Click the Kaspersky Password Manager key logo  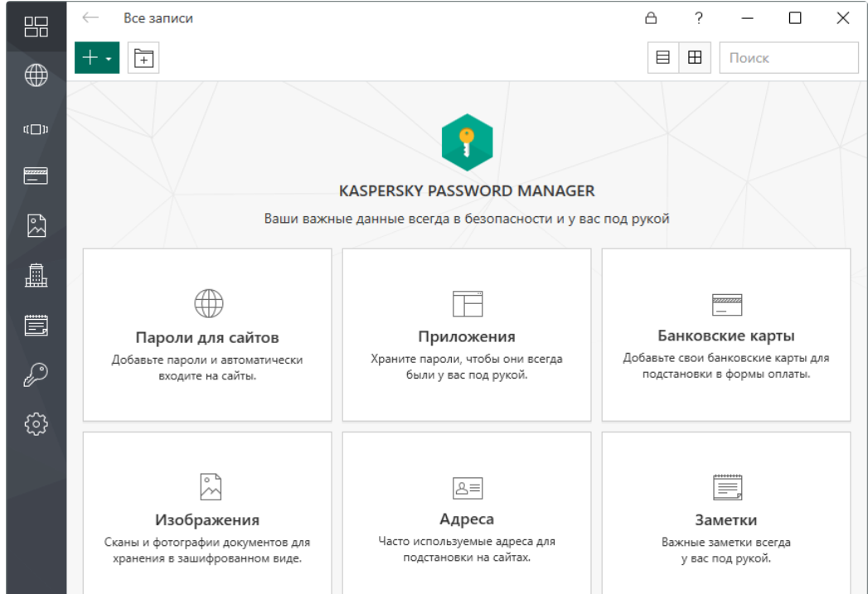tap(468, 142)
